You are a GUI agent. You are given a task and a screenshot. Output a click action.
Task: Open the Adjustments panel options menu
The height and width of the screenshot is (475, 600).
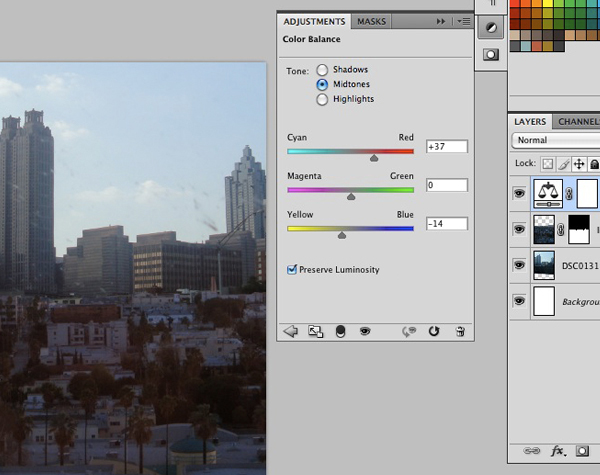[x=463, y=21]
